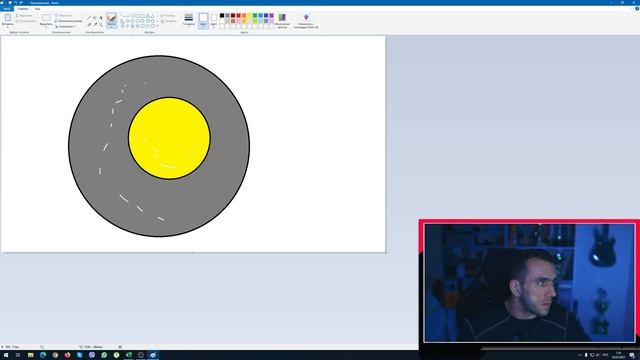Select the Text tool

point(100,18)
